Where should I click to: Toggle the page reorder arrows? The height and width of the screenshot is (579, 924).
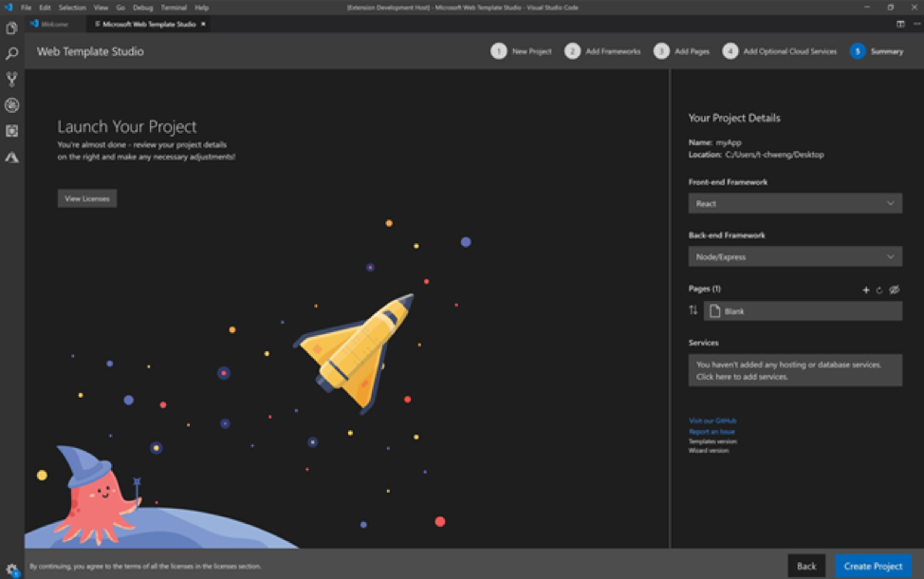click(693, 309)
